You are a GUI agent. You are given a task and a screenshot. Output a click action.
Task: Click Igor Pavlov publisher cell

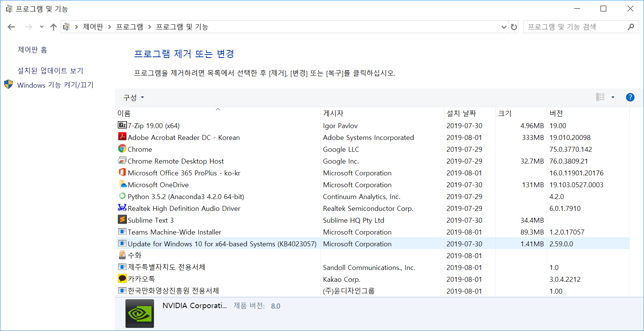pyautogui.click(x=340, y=125)
